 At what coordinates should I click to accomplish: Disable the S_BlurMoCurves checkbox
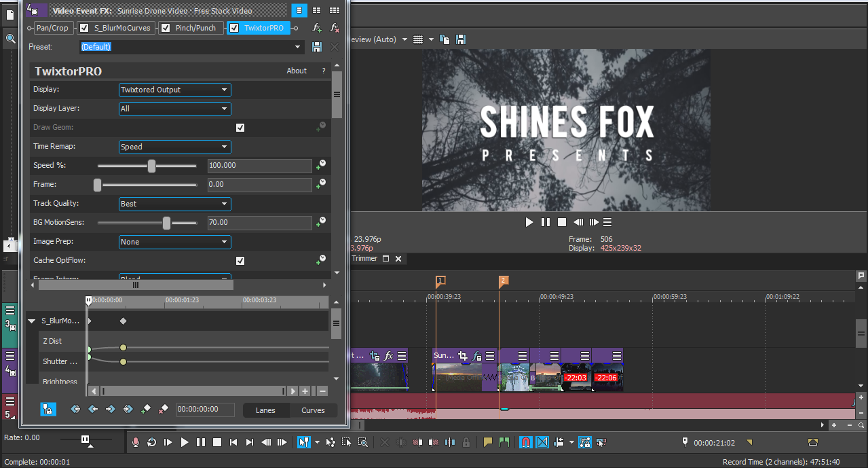point(83,28)
